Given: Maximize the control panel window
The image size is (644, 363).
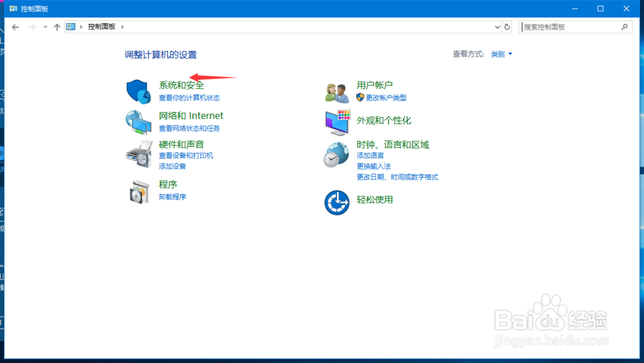Looking at the screenshot, I should pyautogui.click(x=600, y=8).
